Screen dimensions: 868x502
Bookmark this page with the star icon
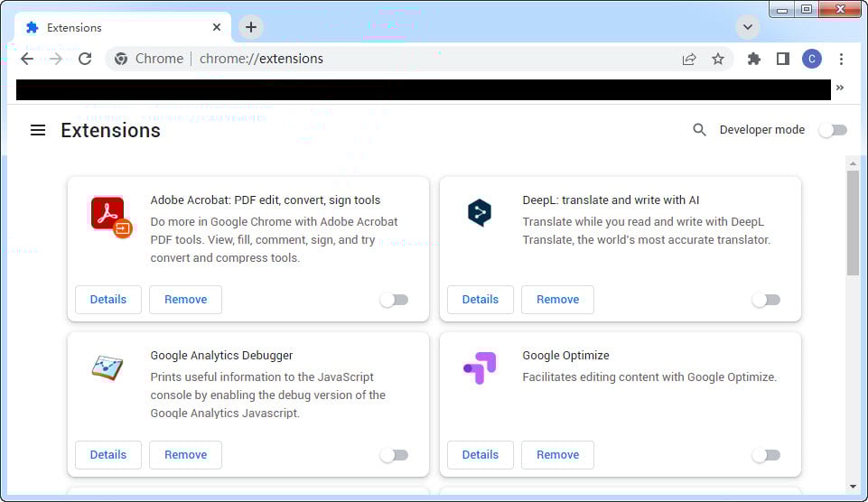718,59
